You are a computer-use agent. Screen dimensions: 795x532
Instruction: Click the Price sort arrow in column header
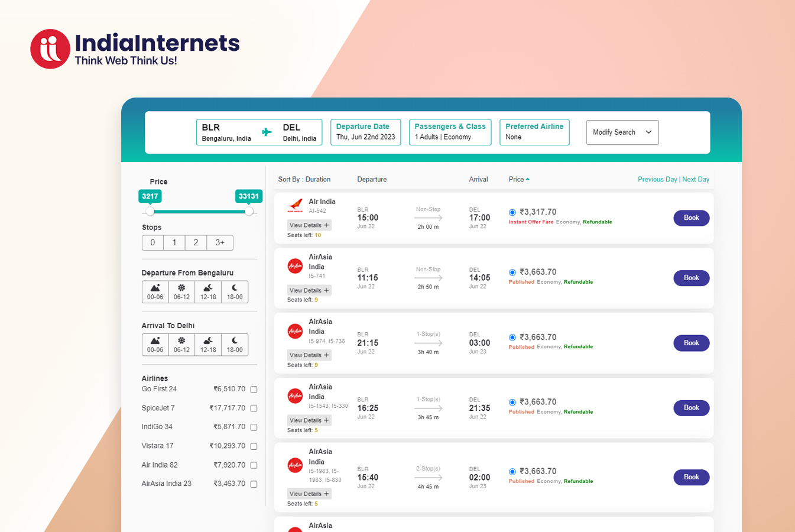tap(527, 179)
